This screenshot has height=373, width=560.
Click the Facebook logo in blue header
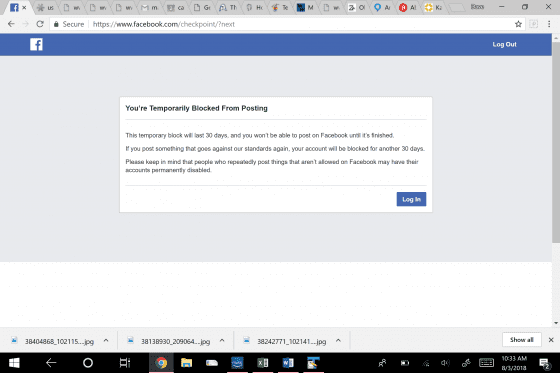click(x=36, y=44)
